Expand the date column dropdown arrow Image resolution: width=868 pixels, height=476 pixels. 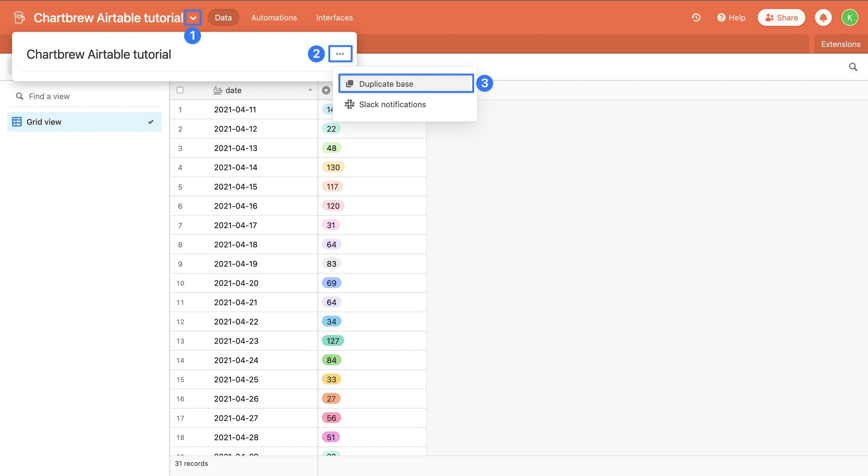coord(309,90)
